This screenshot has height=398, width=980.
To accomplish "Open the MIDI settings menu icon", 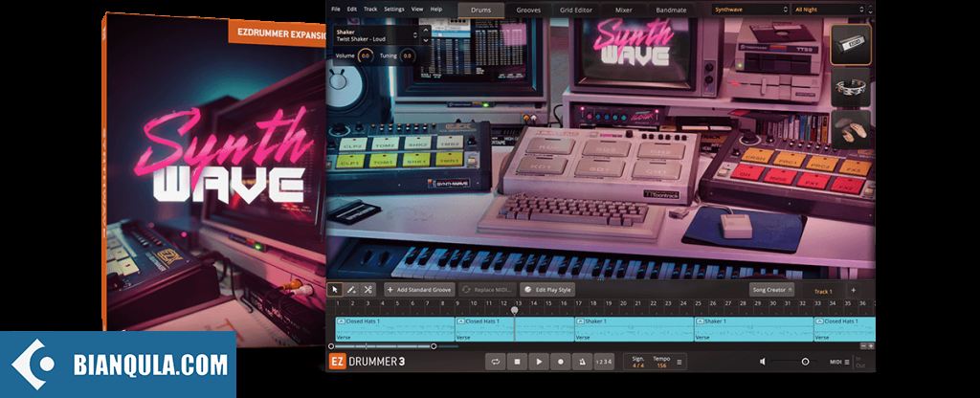I will click(x=847, y=362).
